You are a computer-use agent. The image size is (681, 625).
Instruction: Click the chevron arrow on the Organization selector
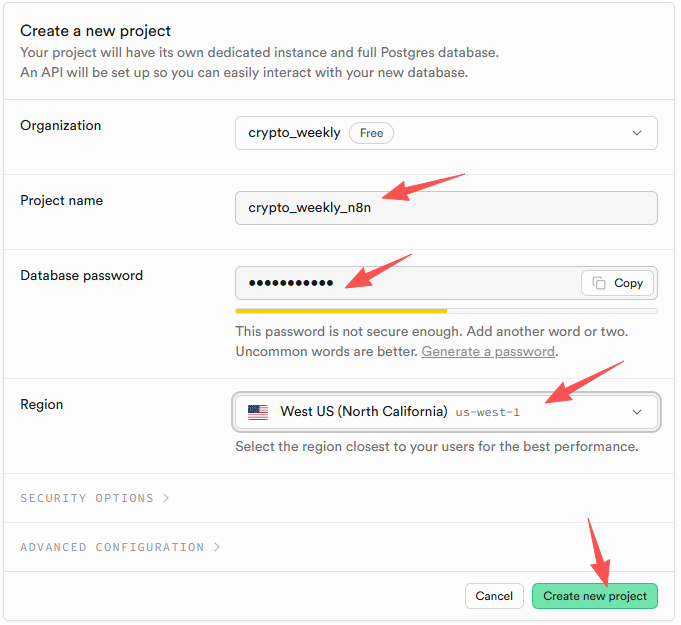(637, 133)
